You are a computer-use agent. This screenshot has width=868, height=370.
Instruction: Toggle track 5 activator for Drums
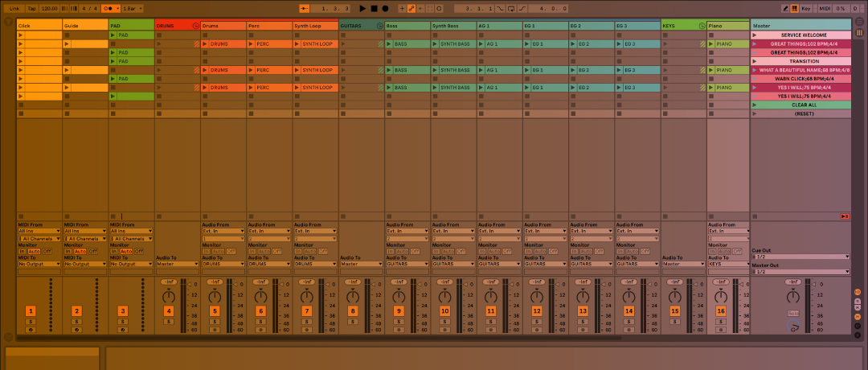(x=215, y=311)
